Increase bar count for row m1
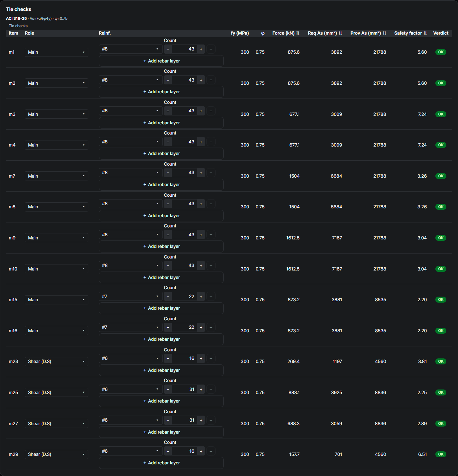The height and width of the screenshot is (476, 458). point(201,49)
